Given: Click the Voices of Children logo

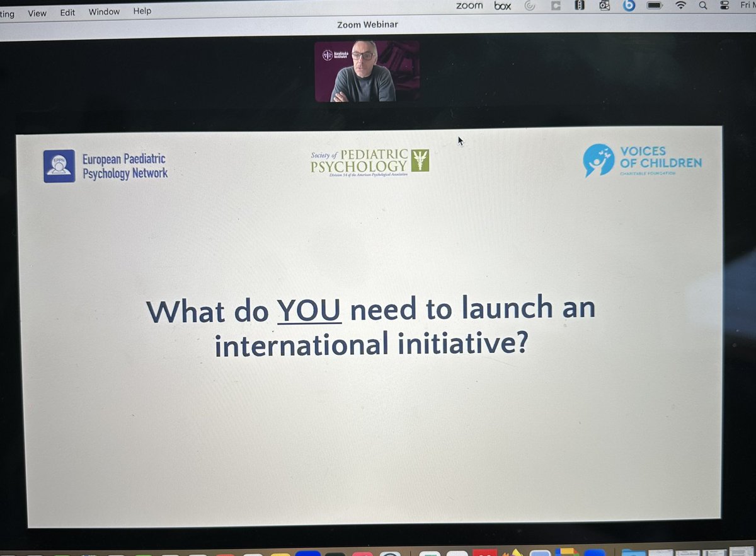Looking at the screenshot, I should pos(641,160).
